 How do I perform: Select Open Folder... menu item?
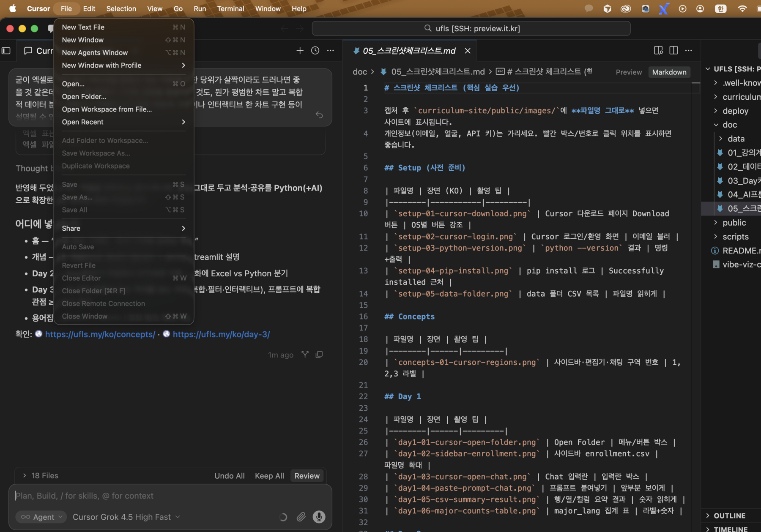click(x=123, y=96)
